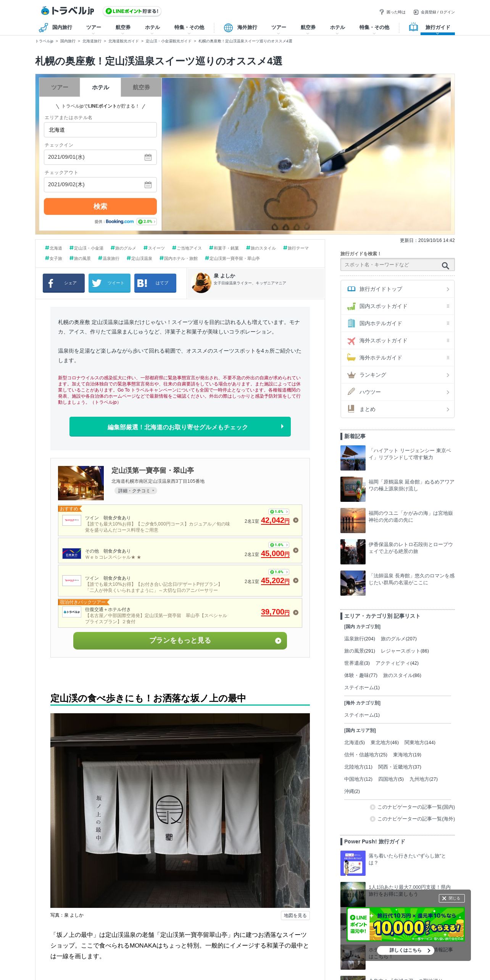Click the エリアまたはホテル名 input field
This screenshot has width=490, height=980.
pos(100,130)
